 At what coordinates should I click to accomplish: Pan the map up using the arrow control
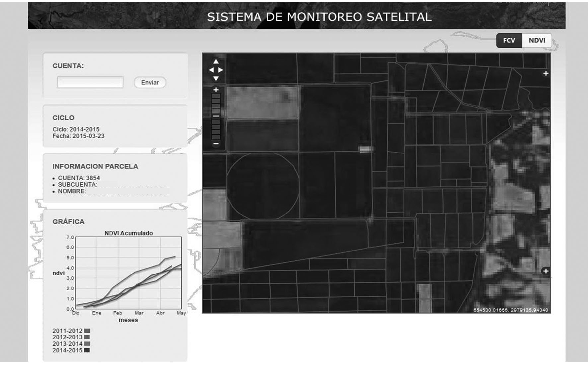point(216,62)
